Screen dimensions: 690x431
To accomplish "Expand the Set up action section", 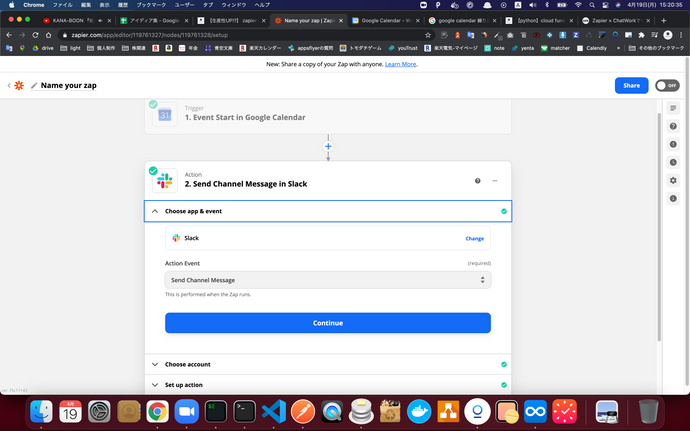I will pyautogui.click(x=328, y=385).
